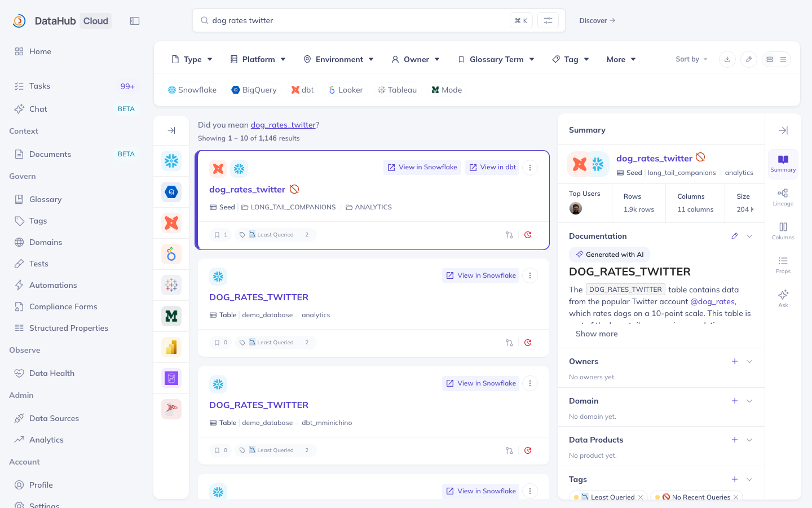The width and height of the screenshot is (812, 508).
Task: Toggle Tableau platform quick filter
Action: [x=398, y=90]
